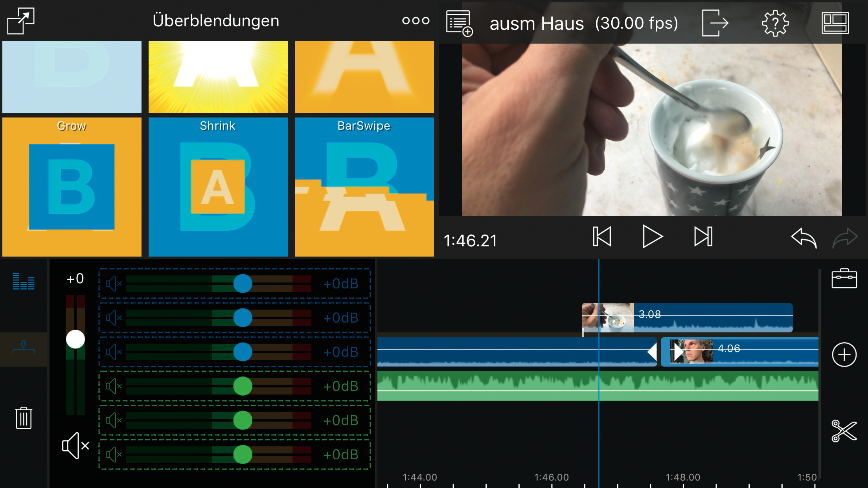Open the three-dots options menu
This screenshot has width=868, height=488.
[416, 20]
